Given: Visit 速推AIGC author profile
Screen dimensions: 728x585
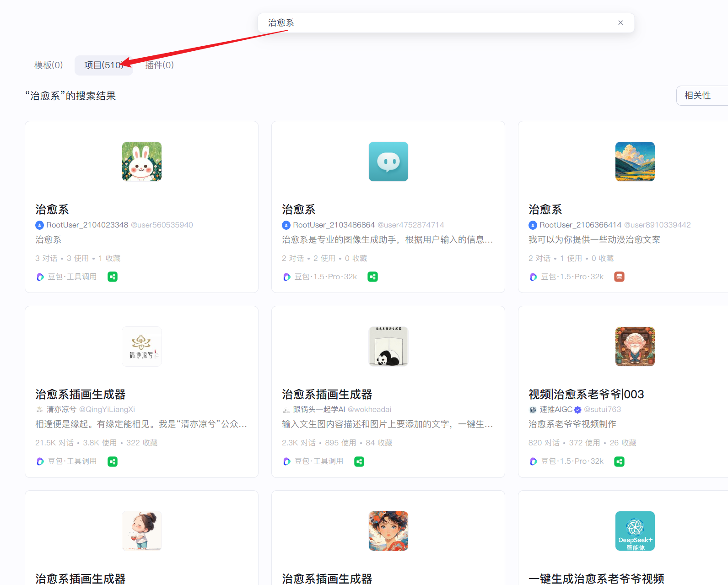Looking at the screenshot, I should coord(556,409).
